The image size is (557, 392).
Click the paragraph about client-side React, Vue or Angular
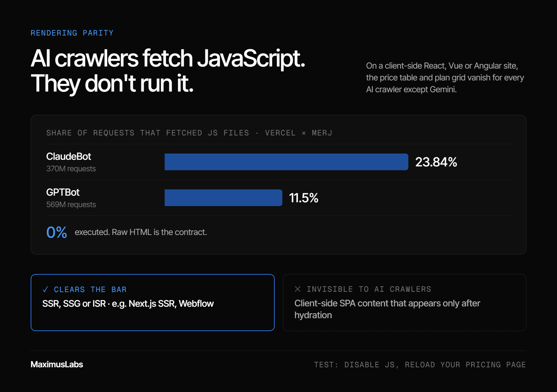(445, 78)
